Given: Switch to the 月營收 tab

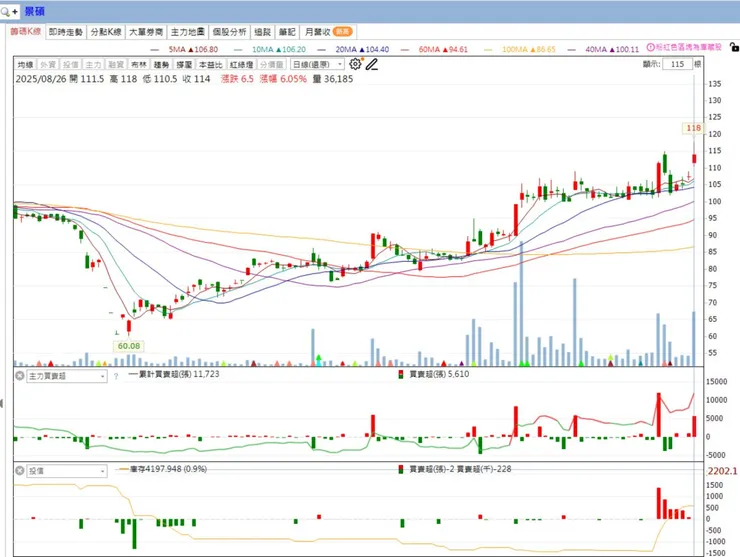Looking at the screenshot, I should (328, 32).
